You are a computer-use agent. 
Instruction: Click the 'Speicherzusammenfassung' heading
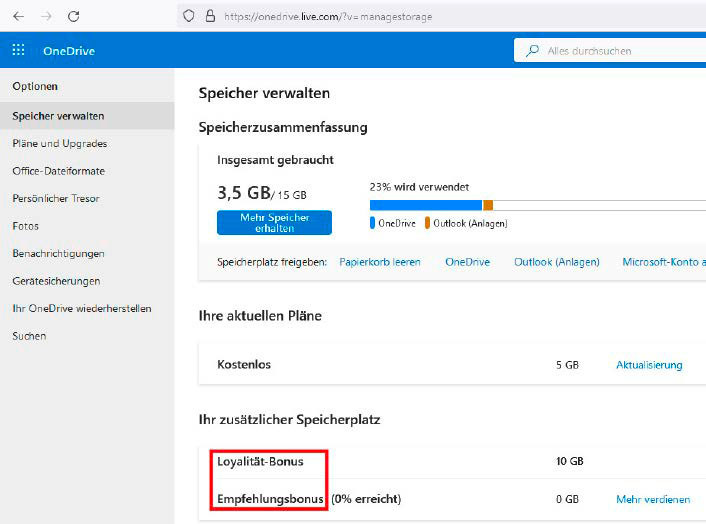pyautogui.click(x=283, y=127)
